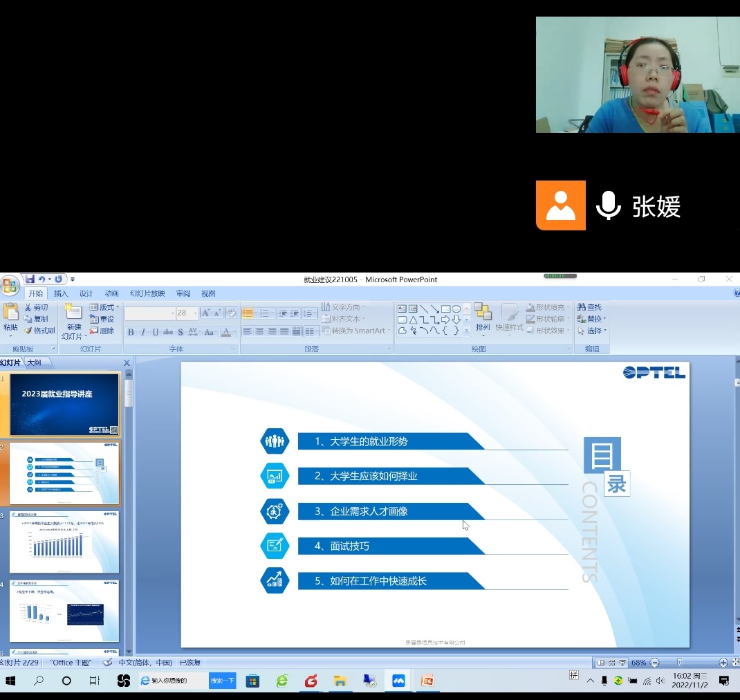Open the Slide Show (幻灯片放映) tab
The height and width of the screenshot is (700, 740).
147,293
